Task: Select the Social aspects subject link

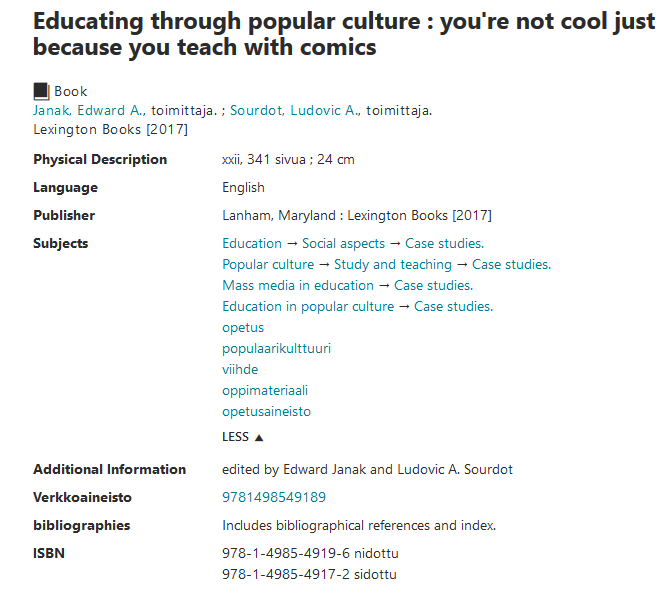Action: (x=343, y=243)
